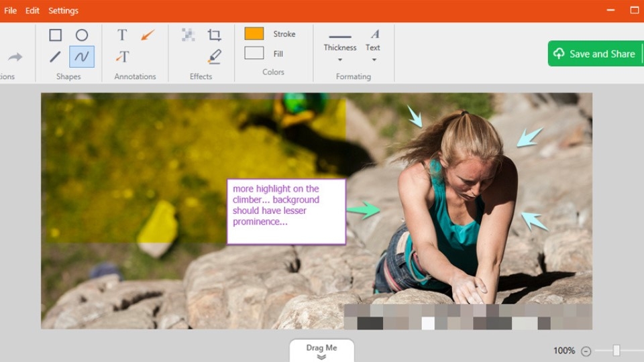Screen dimensions: 644x362
Task: Pick the highlighter effect tool
Action: click(215, 57)
